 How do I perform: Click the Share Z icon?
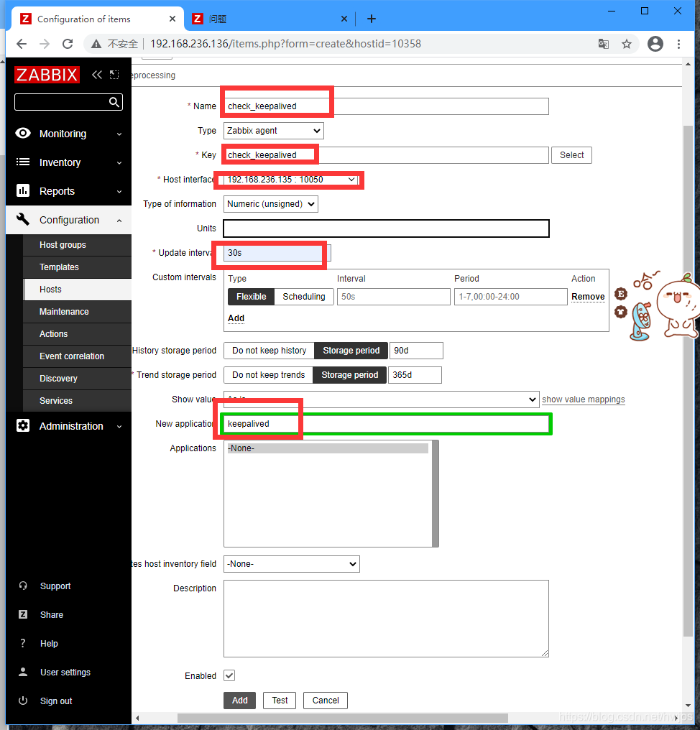(x=23, y=614)
